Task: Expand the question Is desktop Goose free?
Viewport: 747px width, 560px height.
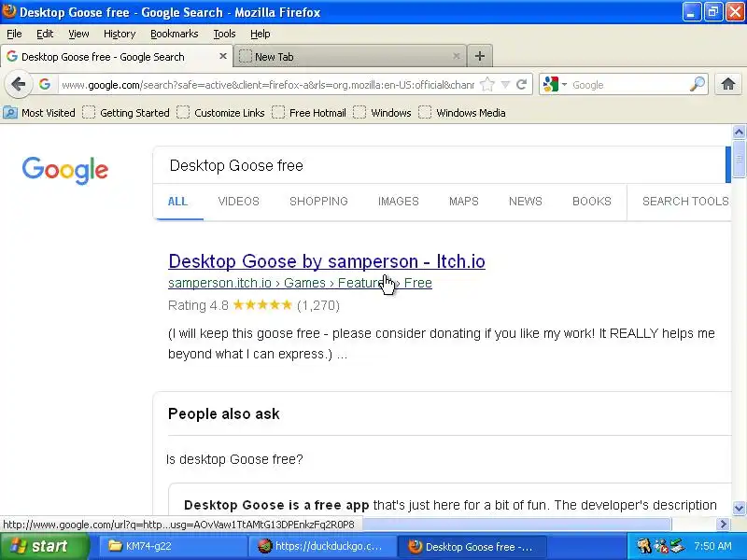Action: click(234, 459)
